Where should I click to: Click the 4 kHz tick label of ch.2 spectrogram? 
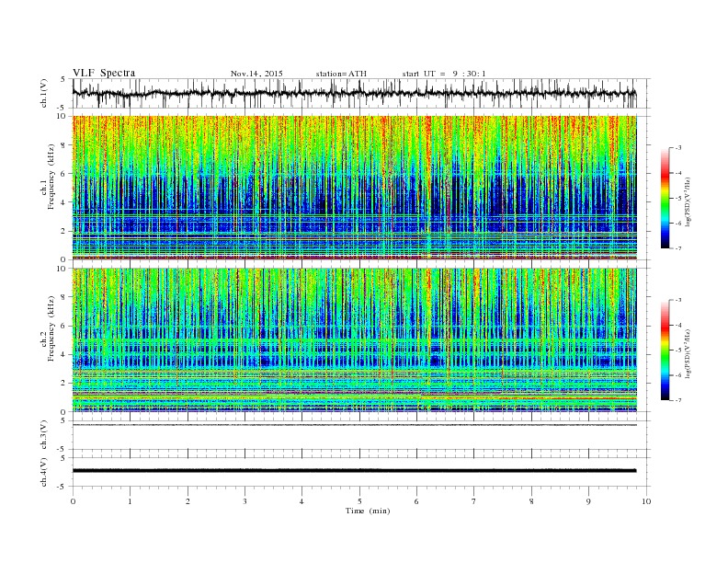(64, 354)
